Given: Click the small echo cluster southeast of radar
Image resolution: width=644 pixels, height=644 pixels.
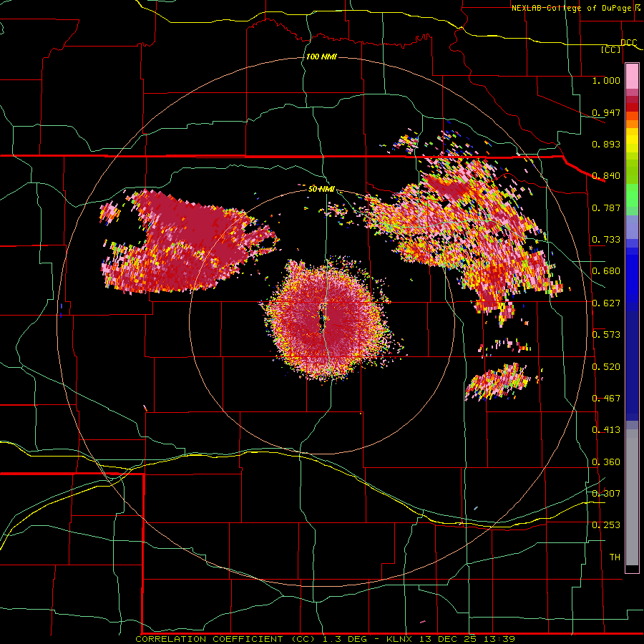Looking at the screenshot, I should [x=498, y=381].
